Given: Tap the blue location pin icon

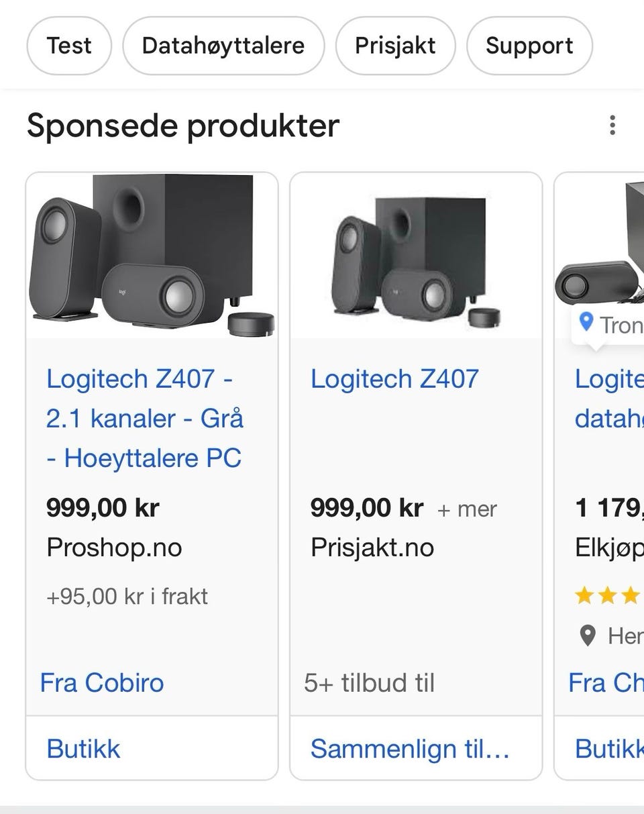Looking at the screenshot, I should (586, 323).
